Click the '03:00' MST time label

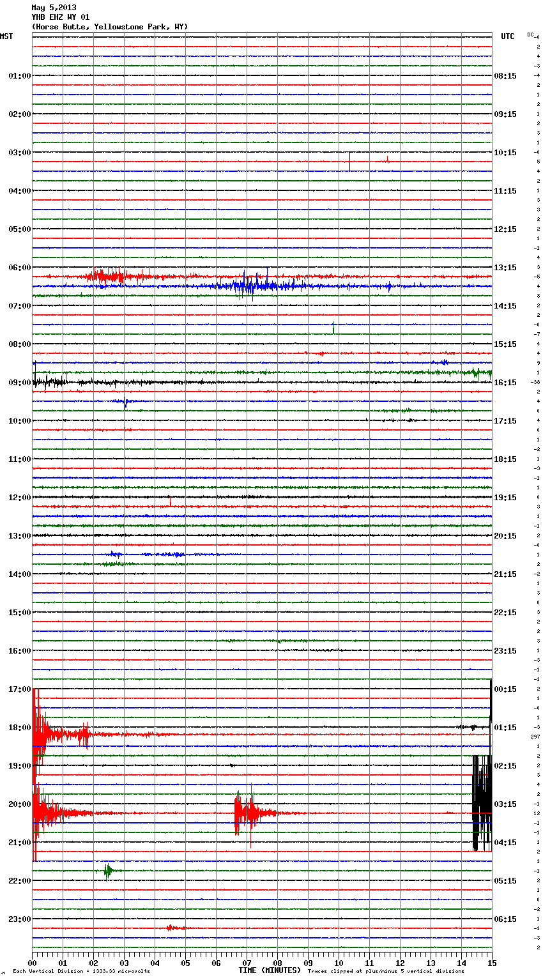click(x=20, y=153)
